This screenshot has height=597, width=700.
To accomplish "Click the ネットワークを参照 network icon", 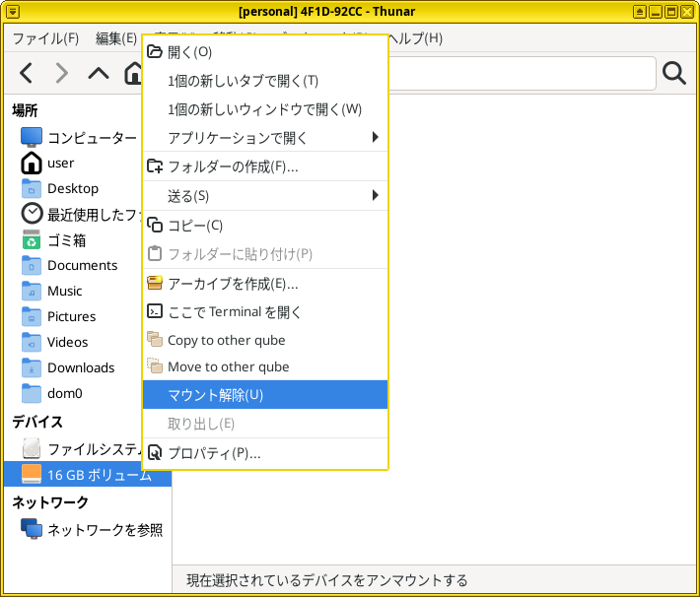I will (32, 529).
